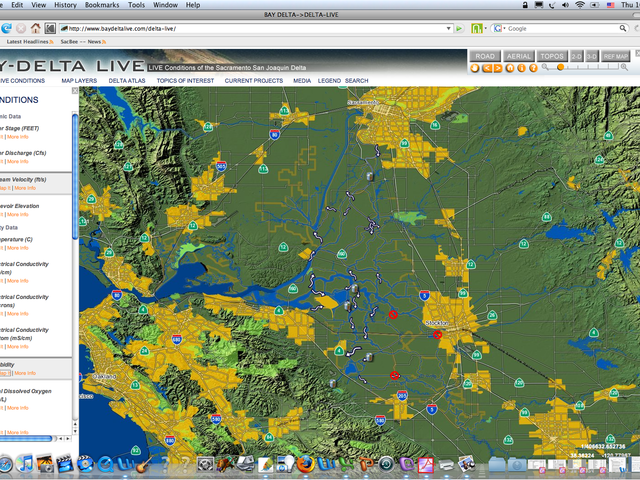Open the browser Tools menu
640x480 pixels.
(x=136, y=5)
